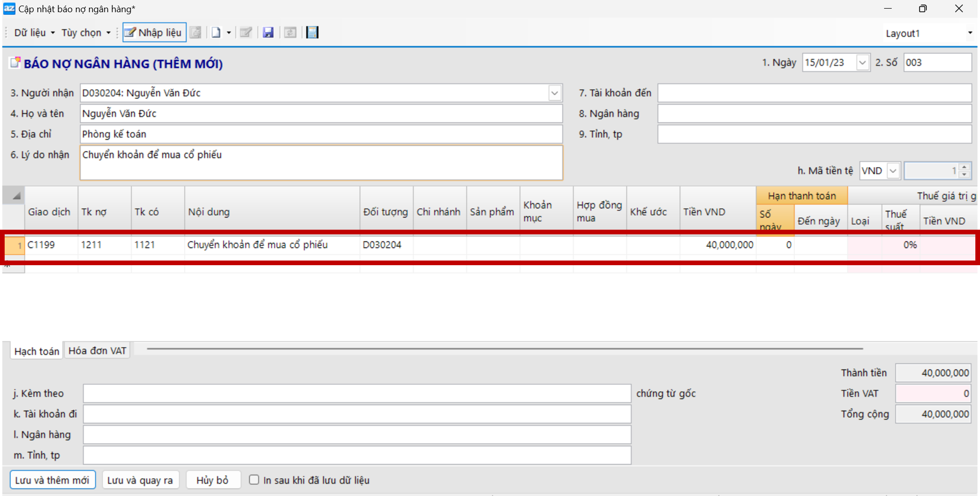Click the grayed-out refresh toolbar icon
The width and height of the screenshot is (980, 496).
290,33
